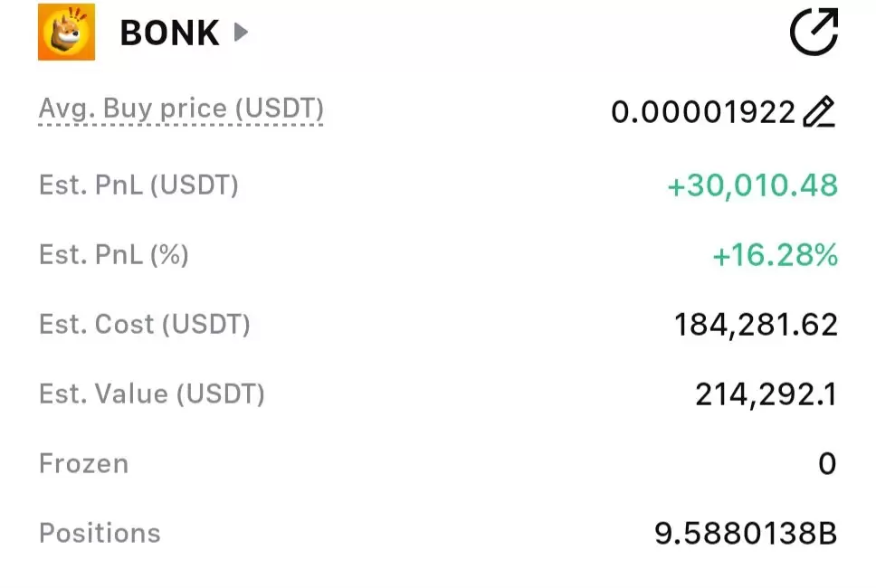Open the BONK coin name link
The height and width of the screenshot is (588, 876).
[x=170, y=33]
